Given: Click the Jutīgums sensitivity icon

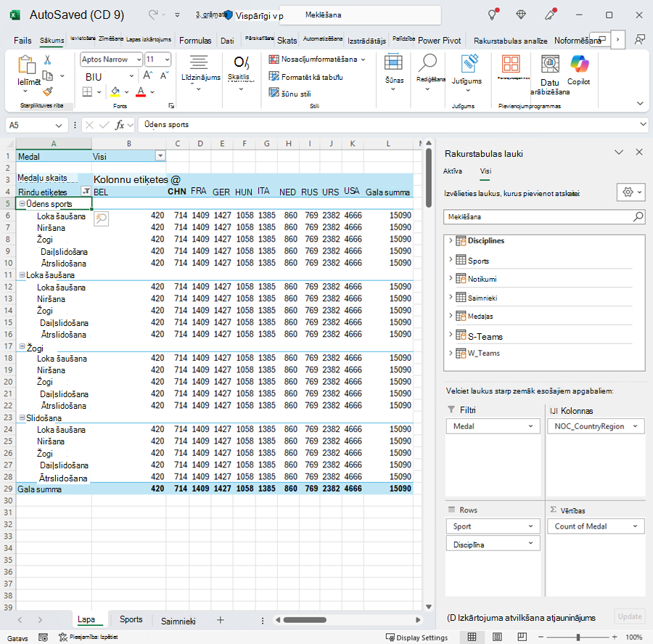Looking at the screenshot, I should click(469, 63).
